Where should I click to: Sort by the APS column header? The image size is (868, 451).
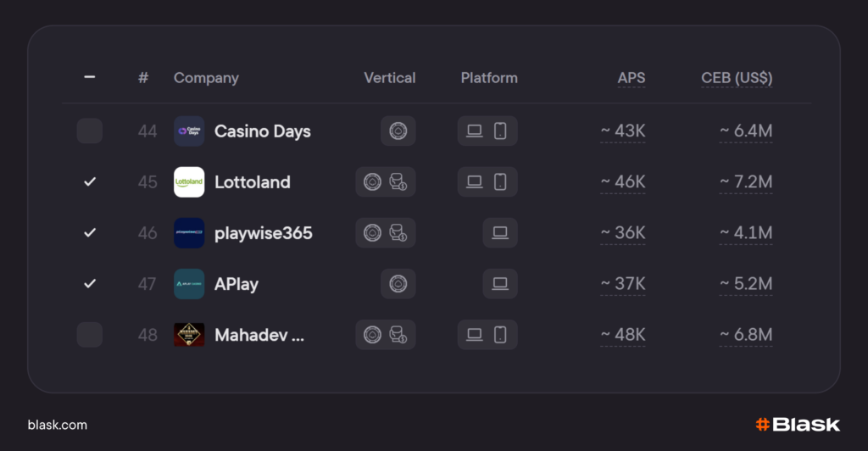[x=631, y=78]
